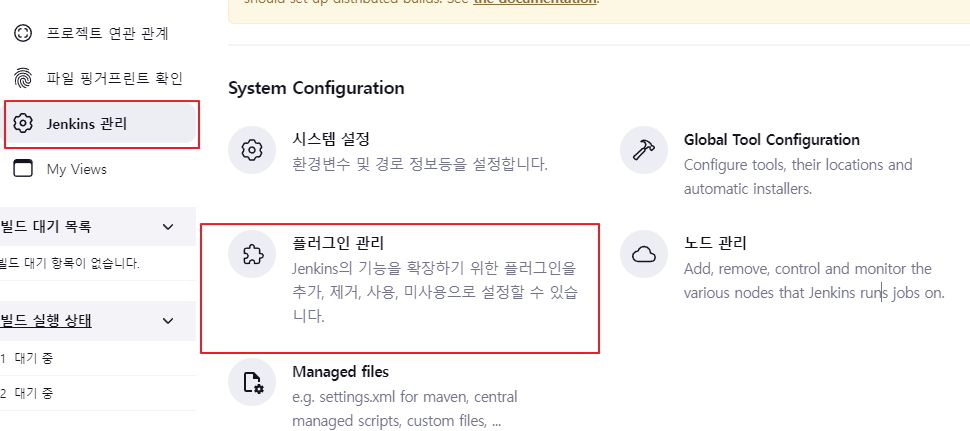Click the My Views window icon
The image size is (970, 431).
(23, 169)
